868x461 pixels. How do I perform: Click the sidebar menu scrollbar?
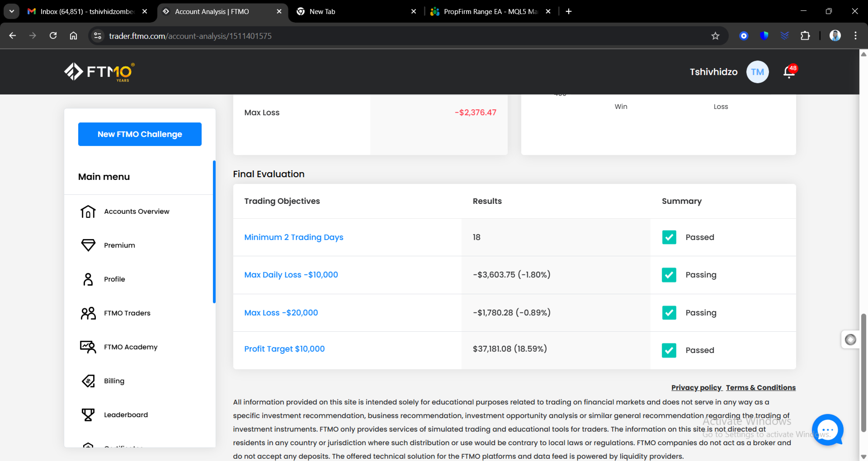214,232
